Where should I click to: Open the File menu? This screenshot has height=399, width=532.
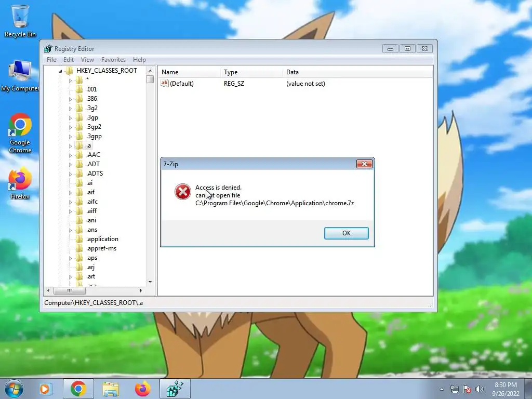(51, 60)
